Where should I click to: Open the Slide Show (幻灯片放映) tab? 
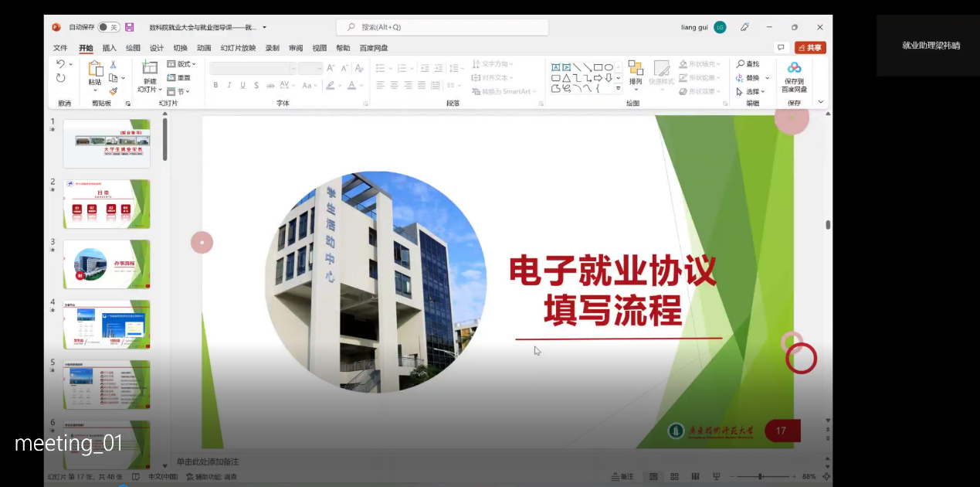coord(238,48)
